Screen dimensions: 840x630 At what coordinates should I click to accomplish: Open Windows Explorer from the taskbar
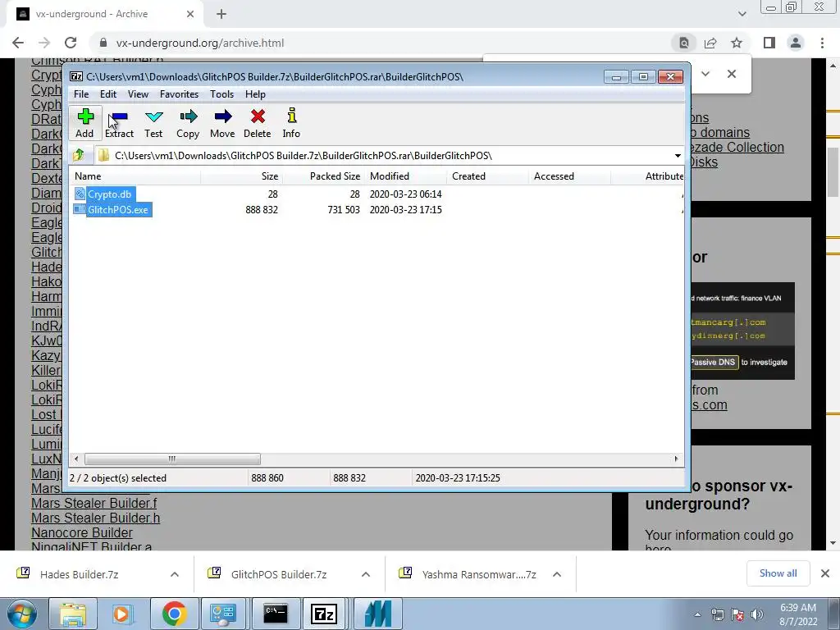73,614
